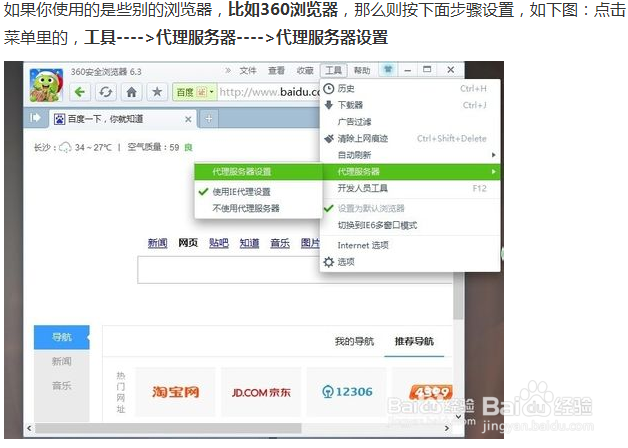Open the 知道 link
The width and height of the screenshot is (628, 448).
click(249, 243)
